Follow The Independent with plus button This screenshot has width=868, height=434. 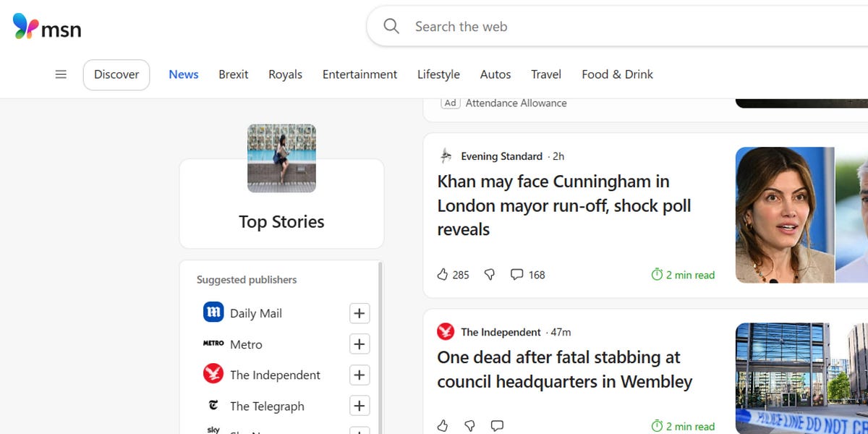359,375
